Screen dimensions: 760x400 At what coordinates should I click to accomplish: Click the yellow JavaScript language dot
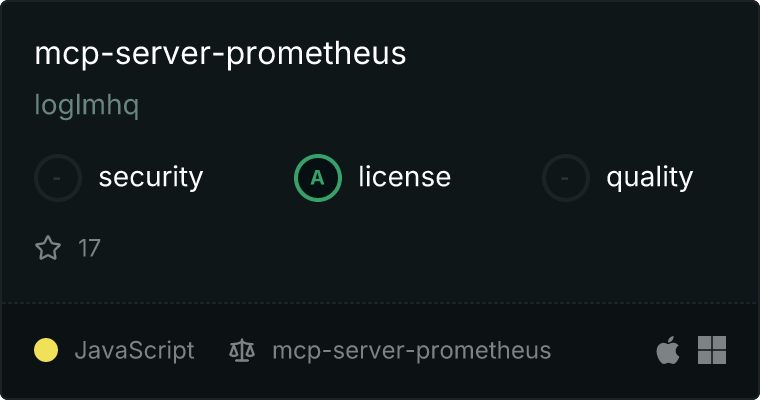[46, 350]
